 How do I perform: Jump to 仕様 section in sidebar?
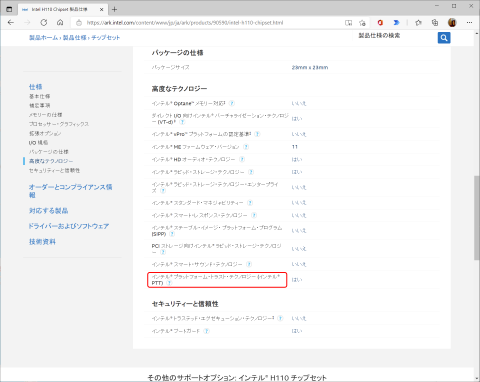pos(35,87)
